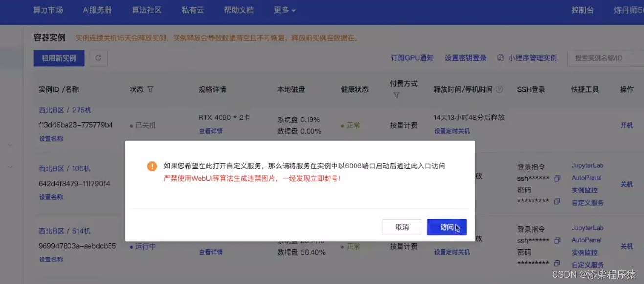This screenshot has width=644, height=284.
Task: Click the 搜索实例名称/ID search field
Action: point(608,57)
